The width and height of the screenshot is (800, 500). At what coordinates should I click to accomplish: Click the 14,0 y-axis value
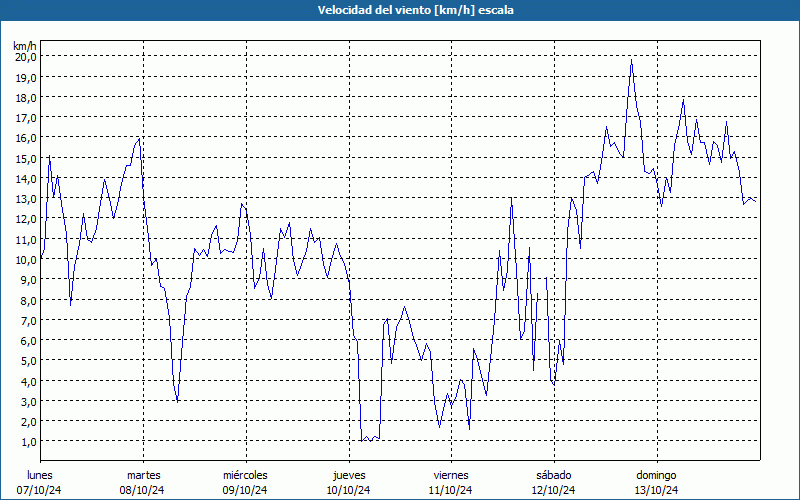pos(26,178)
